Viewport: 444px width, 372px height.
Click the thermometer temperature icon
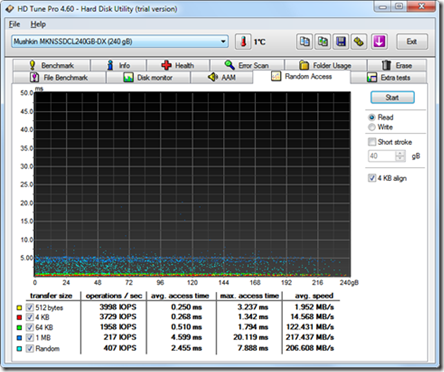243,42
